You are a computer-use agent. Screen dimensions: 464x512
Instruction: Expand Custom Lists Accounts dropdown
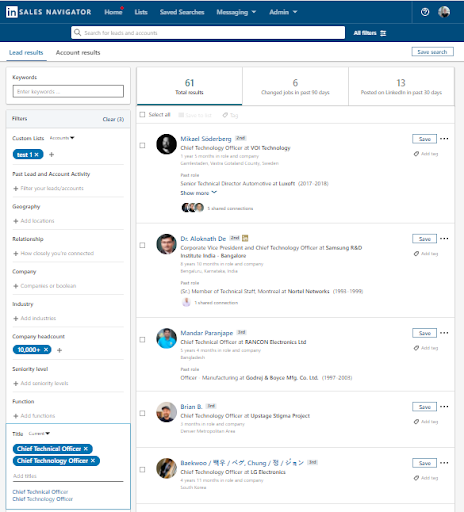pos(62,138)
